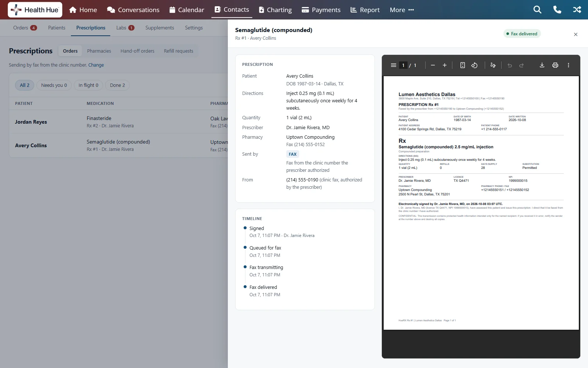The image size is (588, 368).
Task: Filter by In flight 0
Action: (88, 85)
